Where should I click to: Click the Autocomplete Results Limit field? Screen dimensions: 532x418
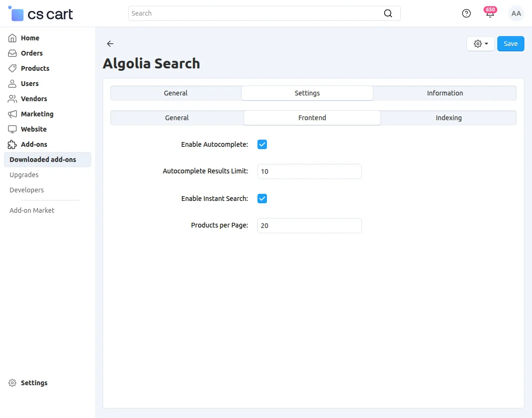click(x=309, y=171)
